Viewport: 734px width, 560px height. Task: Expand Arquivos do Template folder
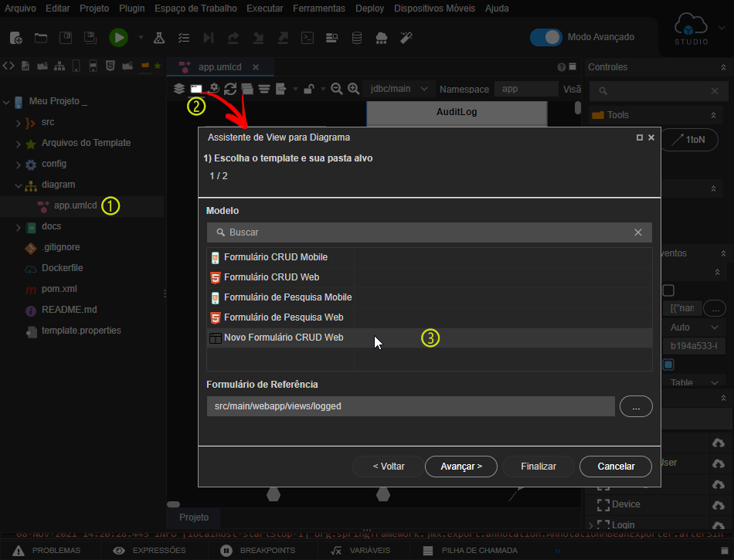coord(18,144)
